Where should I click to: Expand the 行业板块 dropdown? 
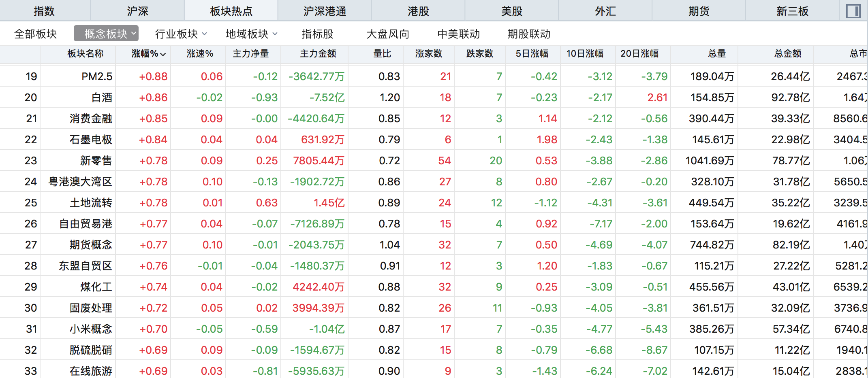click(181, 34)
